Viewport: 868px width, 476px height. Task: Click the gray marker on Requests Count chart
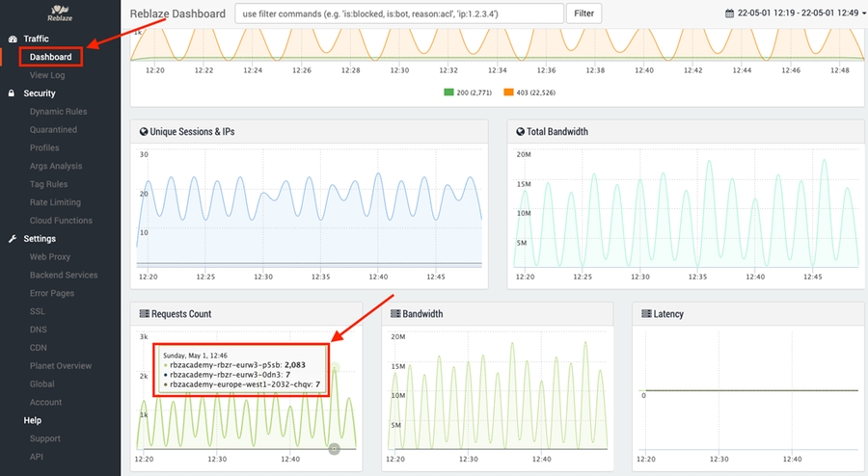click(334, 449)
